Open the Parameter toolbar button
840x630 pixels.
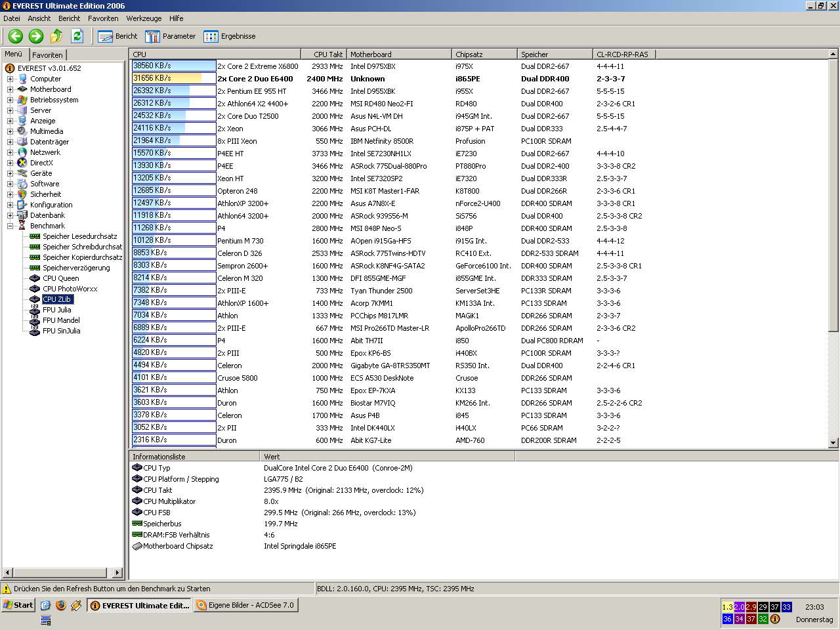[171, 36]
